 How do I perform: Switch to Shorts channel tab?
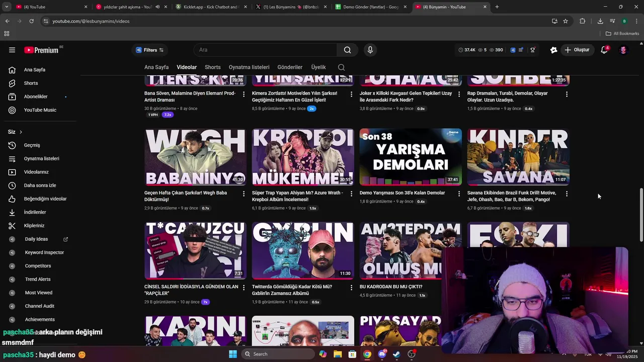(x=212, y=67)
